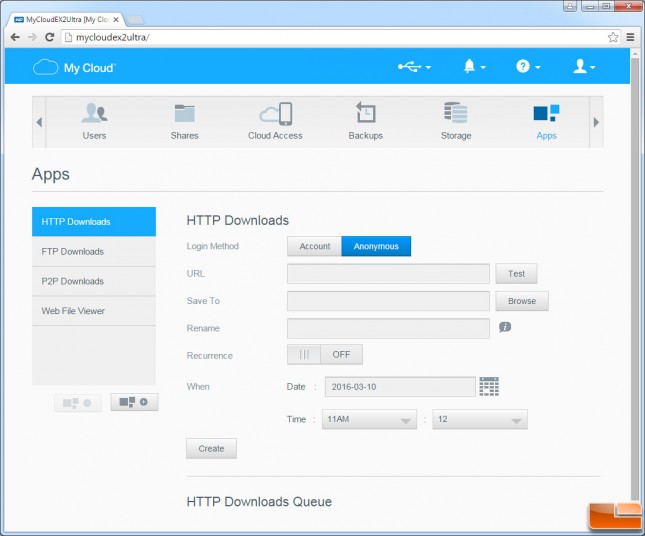The image size is (645, 536).
Task: Switch to the MyCloudEX2Ultra browser tab
Action: [66, 19]
